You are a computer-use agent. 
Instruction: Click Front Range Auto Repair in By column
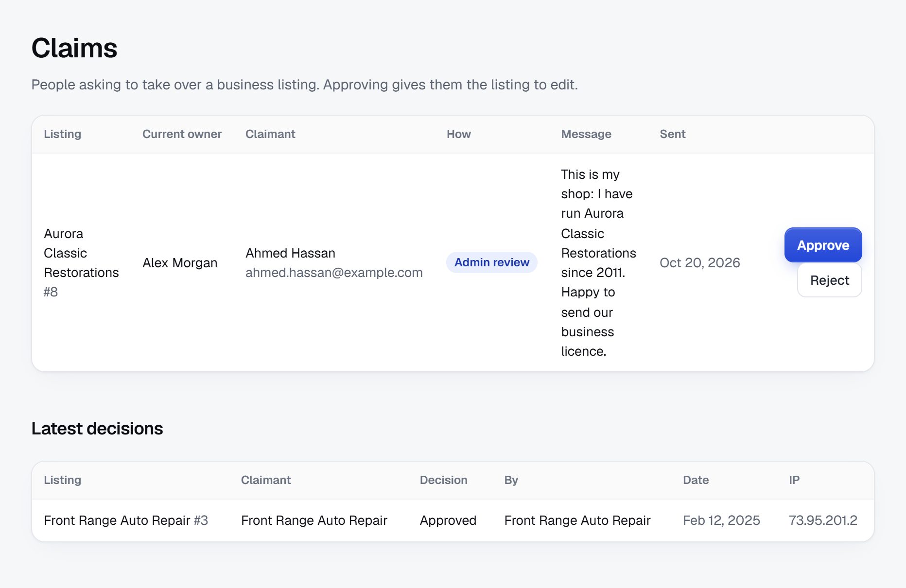point(577,520)
